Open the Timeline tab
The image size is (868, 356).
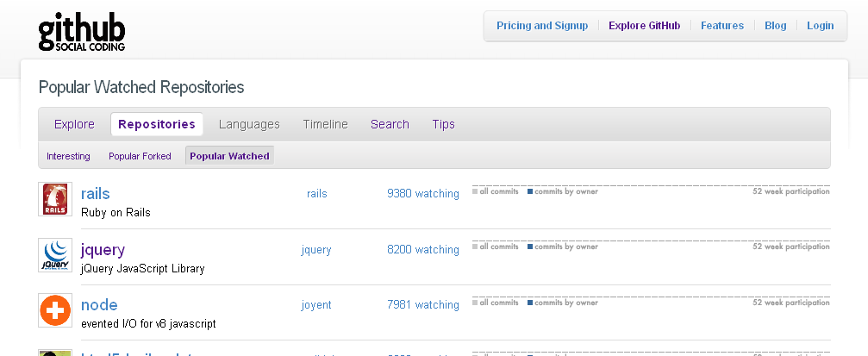pyautogui.click(x=325, y=124)
